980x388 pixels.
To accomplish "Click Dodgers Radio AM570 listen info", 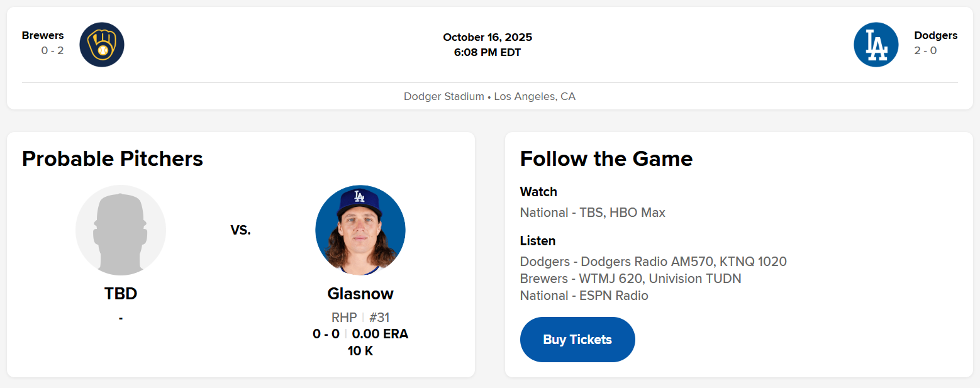I will click(653, 262).
